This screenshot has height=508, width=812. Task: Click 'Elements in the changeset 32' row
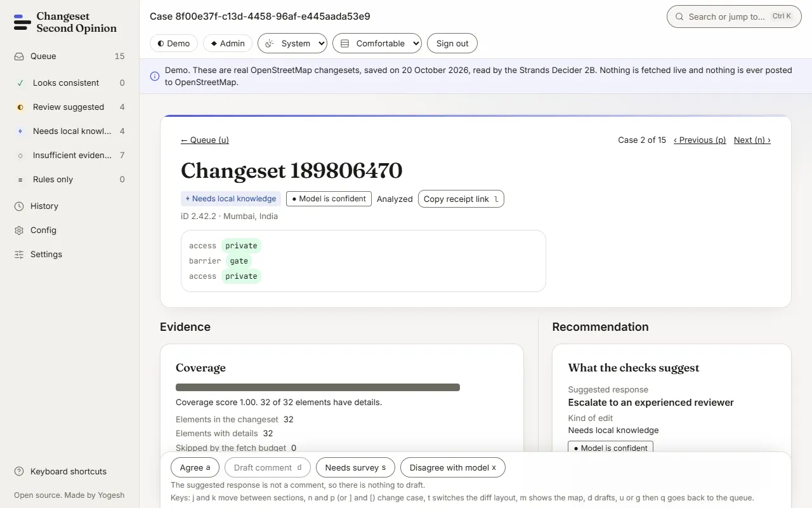pyautogui.click(x=235, y=419)
